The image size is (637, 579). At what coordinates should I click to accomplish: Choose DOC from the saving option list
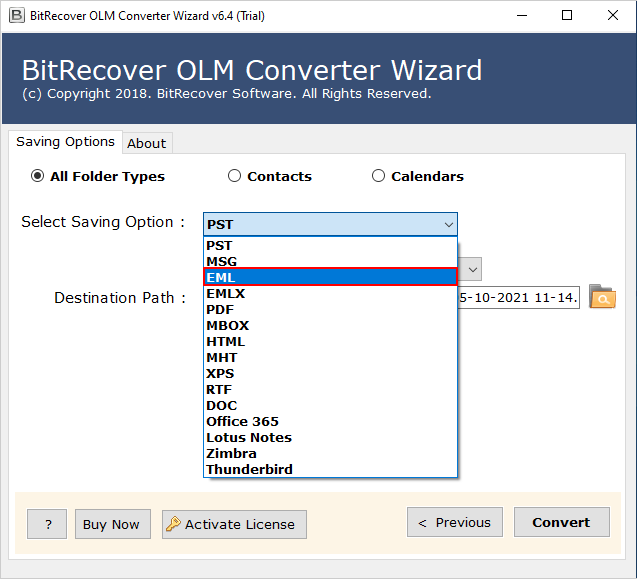[x=330, y=406]
